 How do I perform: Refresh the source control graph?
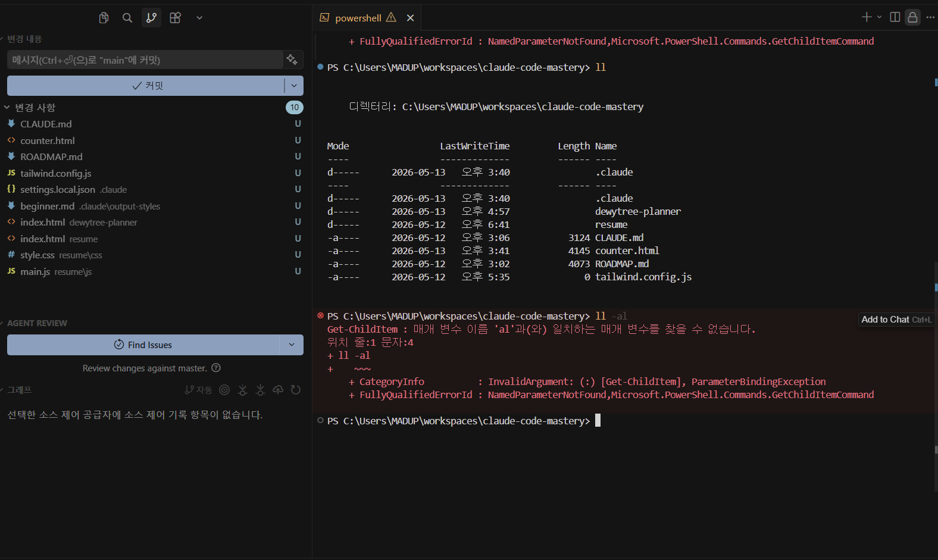point(296,390)
